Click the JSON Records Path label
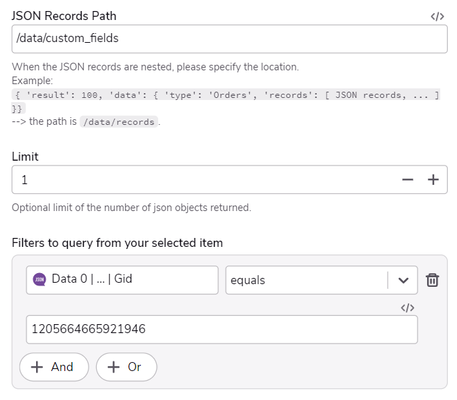457x400 pixels. pos(64,16)
